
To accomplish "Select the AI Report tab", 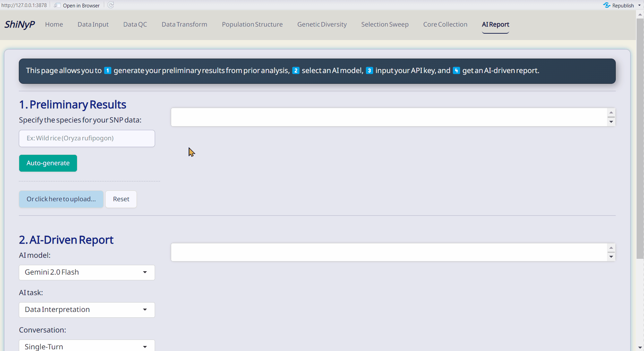I will coord(495,25).
